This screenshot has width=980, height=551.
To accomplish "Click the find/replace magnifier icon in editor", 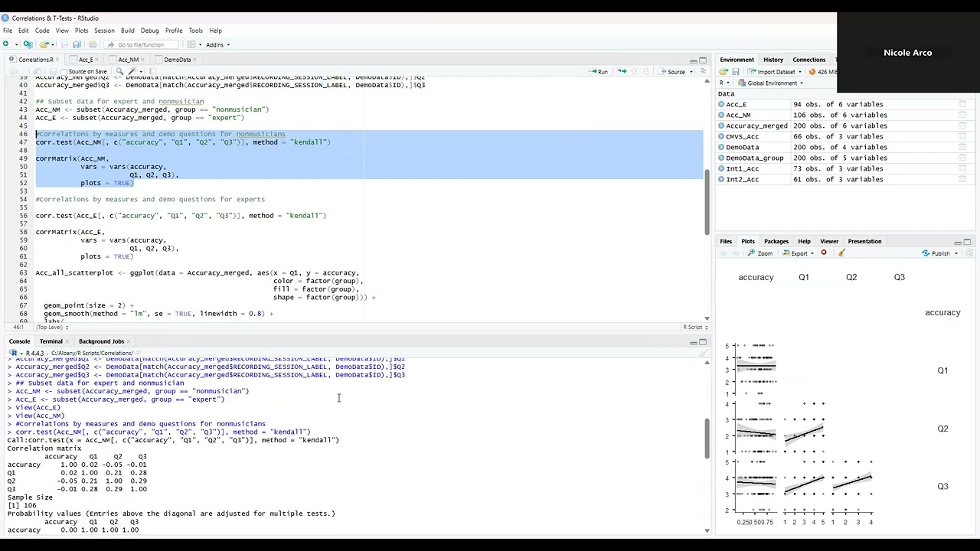I will click(x=119, y=71).
